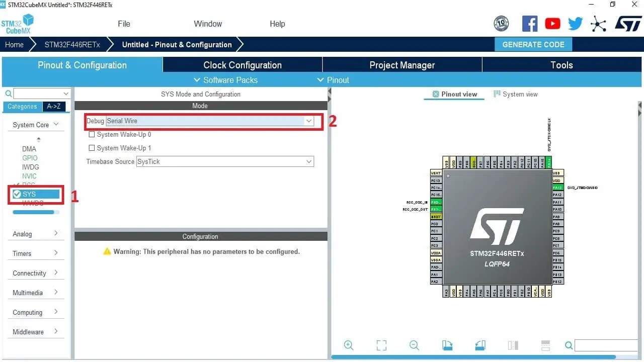Rotate the chip view clockwise

tap(447, 345)
